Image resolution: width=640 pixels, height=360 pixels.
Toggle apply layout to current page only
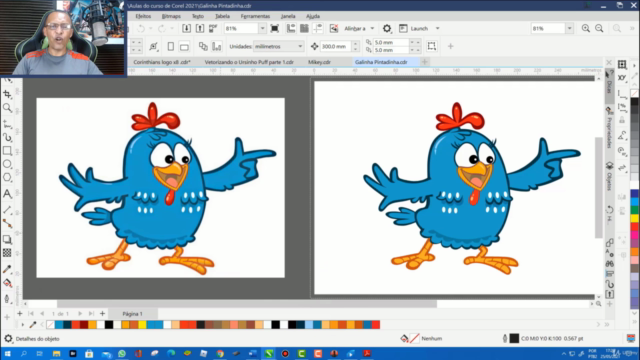coord(216,46)
